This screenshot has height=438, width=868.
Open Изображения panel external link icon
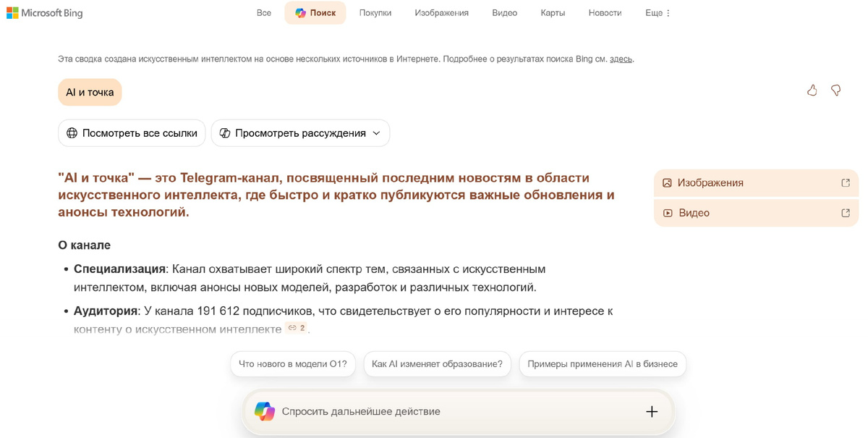(846, 183)
